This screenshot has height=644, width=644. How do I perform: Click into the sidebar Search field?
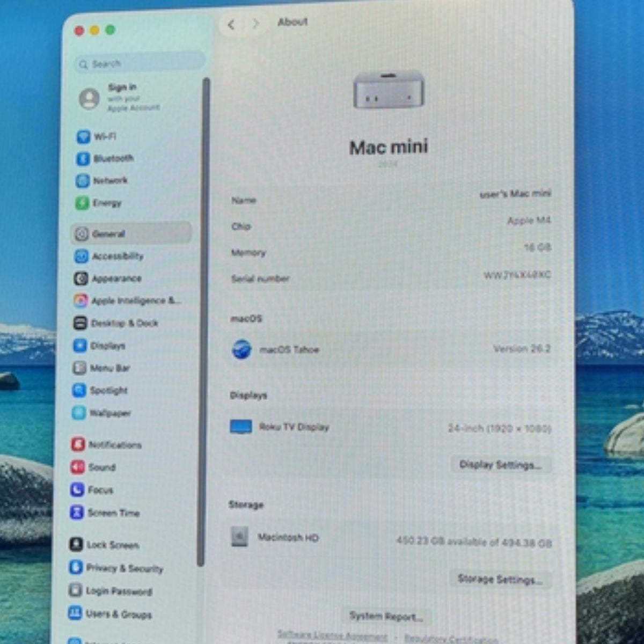(140, 63)
